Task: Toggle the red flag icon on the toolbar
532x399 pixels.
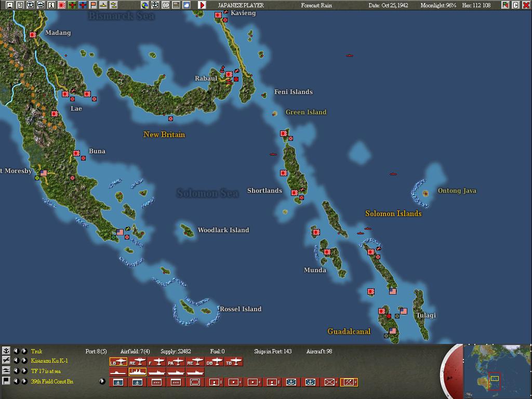Action: tap(92, 4)
